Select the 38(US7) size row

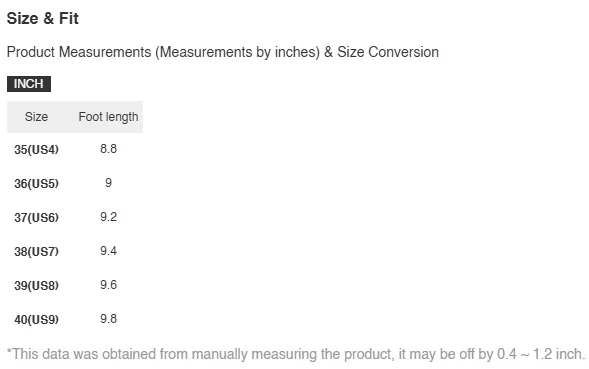(x=75, y=251)
